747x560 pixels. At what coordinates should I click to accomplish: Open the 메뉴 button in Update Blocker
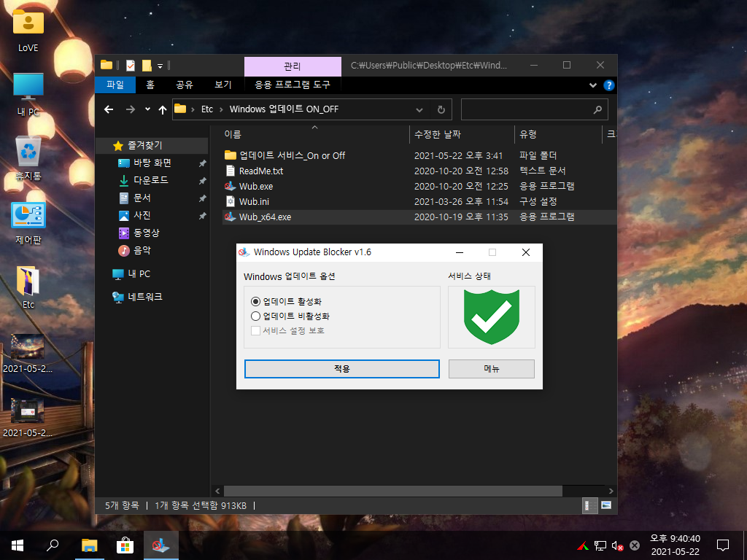pos(492,369)
